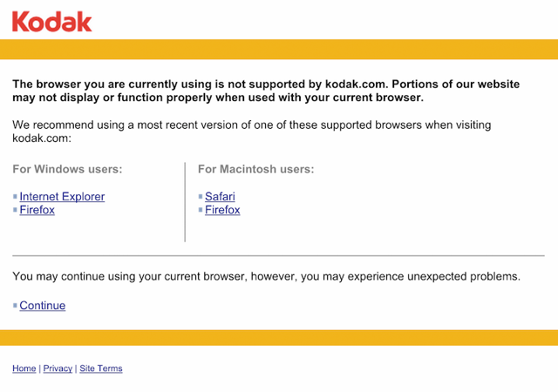The height and width of the screenshot is (392, 558).
Task: Click bullet next to Windows Firefox link
Action: tap(15, 210)
